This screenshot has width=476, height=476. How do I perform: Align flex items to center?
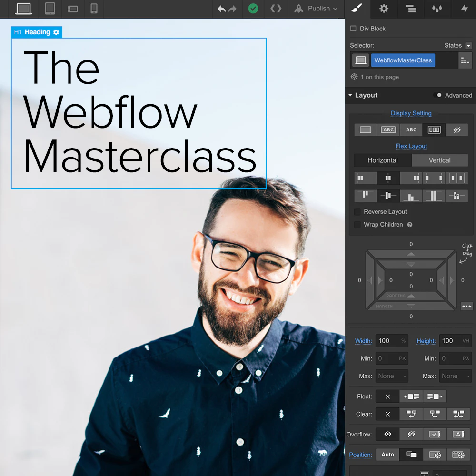click(x=388, y=196)
